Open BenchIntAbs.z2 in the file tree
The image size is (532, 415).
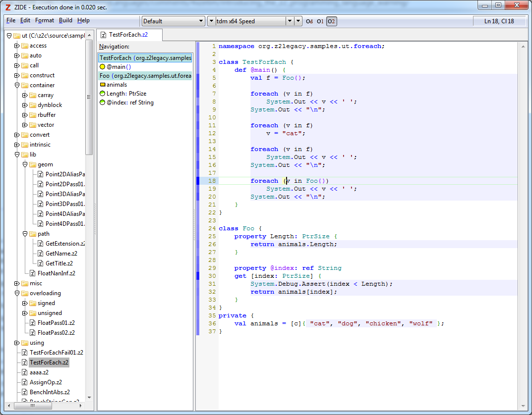point(50,392)
